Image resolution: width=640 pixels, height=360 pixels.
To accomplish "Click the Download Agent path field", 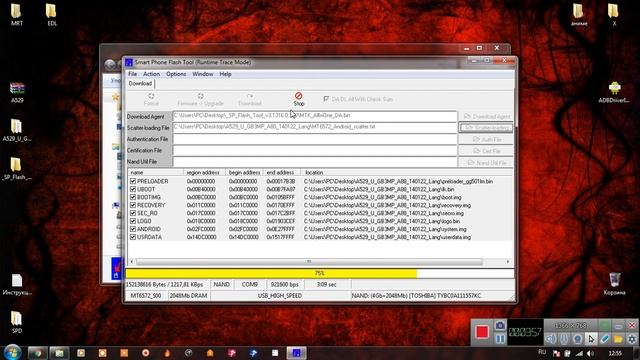I will (x=314, y=116).
